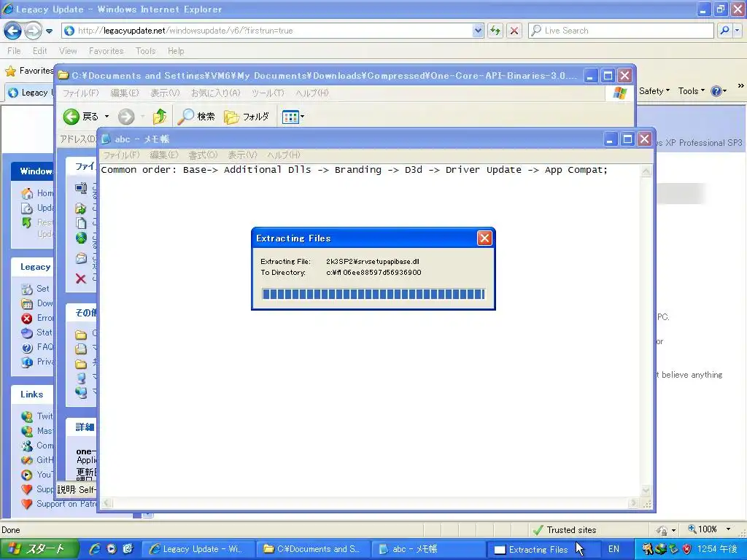Click Start button スタート

(x=38, y=549)
